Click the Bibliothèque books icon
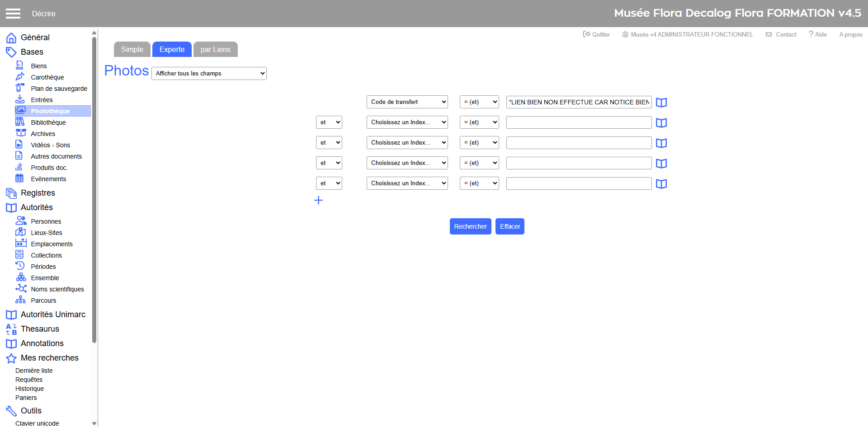 tap(20, 122)
